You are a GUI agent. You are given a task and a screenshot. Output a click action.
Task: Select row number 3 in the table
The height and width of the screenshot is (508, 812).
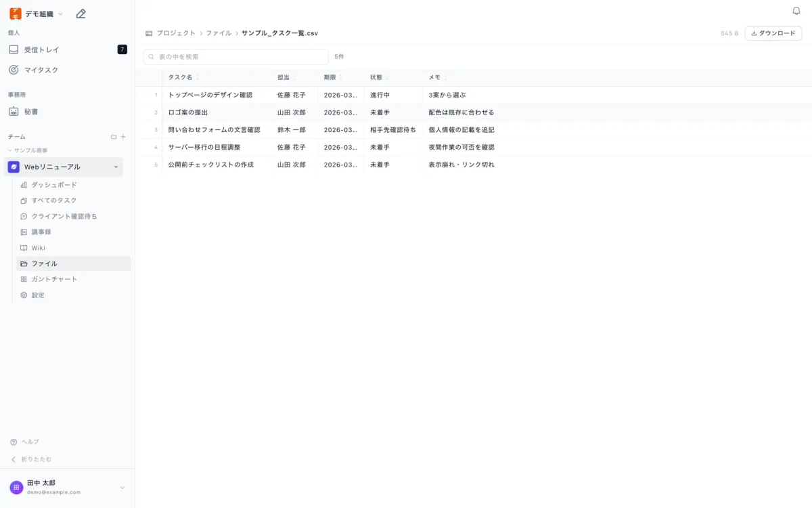156,130
